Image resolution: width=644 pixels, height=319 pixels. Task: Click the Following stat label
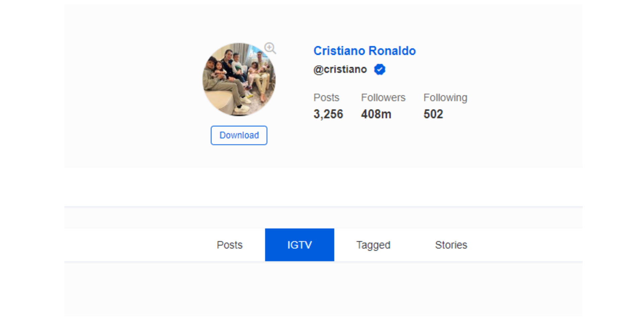[x=445, y=98]
